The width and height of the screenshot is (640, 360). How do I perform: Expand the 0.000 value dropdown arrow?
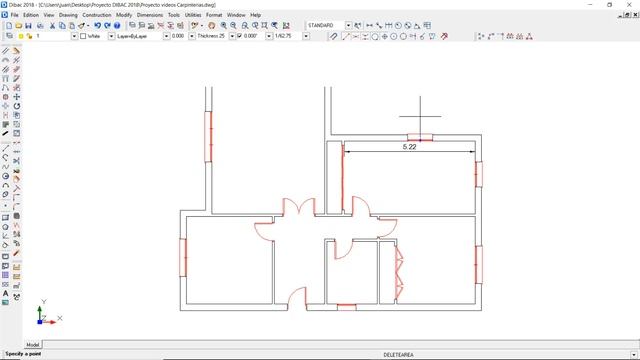[192, 36]
